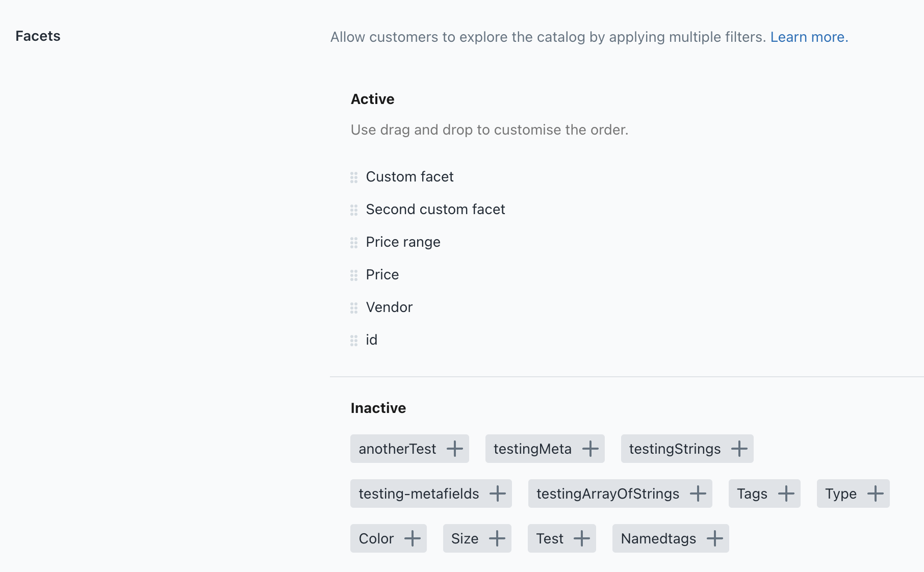Image resolution: width=924 pixels, height=572 pixels.
Task: Click the Color label text
Action: pyautogui.click(x=376, y=539)
